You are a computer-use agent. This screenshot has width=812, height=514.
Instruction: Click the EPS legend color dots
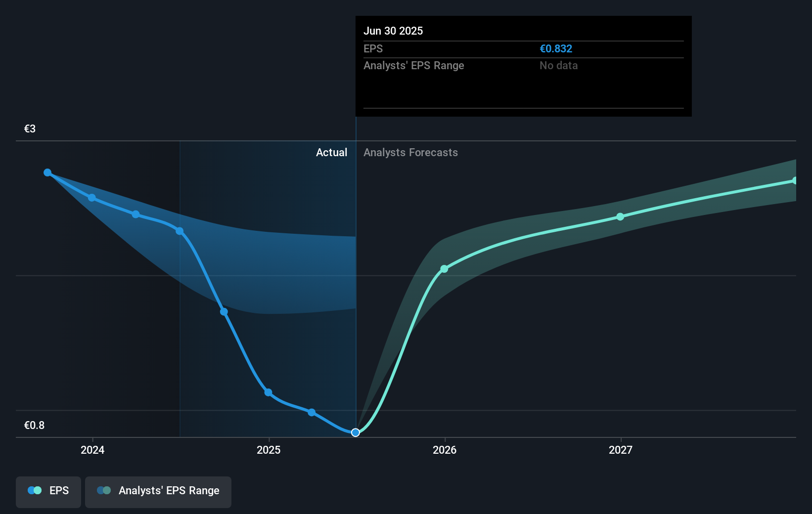tap(35, 490)
